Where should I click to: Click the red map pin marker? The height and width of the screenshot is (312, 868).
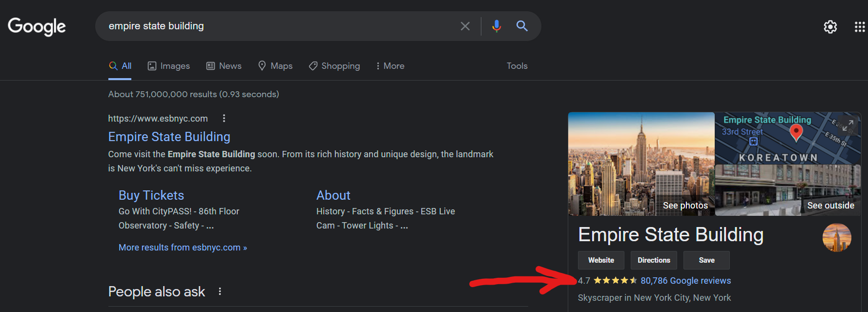pyautogui.click(x=796, y=132)
